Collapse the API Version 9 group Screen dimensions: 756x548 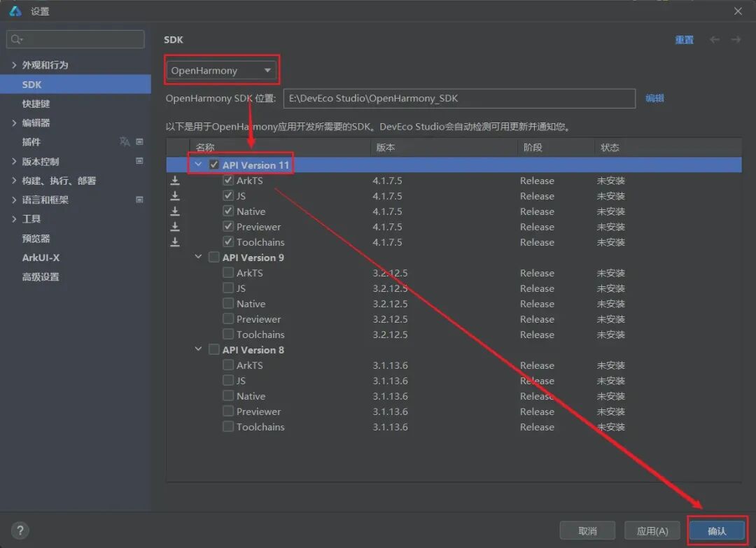pyautogui.click(x=198, y=257)
